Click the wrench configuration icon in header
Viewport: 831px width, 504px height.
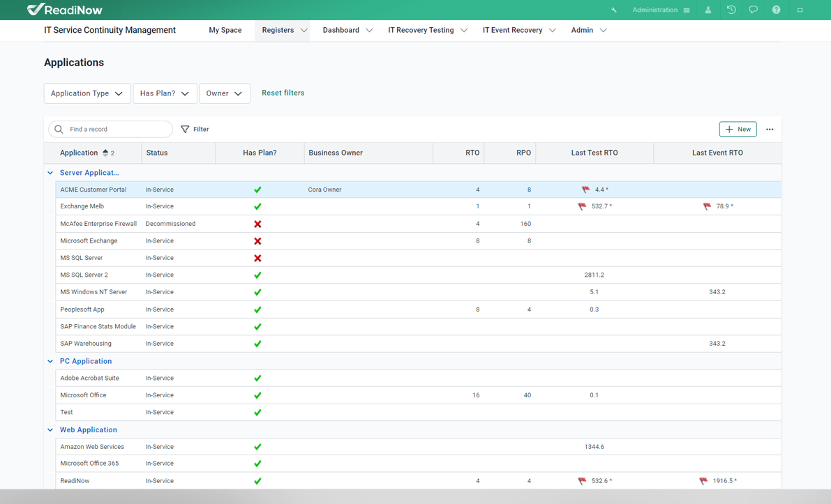614,10
